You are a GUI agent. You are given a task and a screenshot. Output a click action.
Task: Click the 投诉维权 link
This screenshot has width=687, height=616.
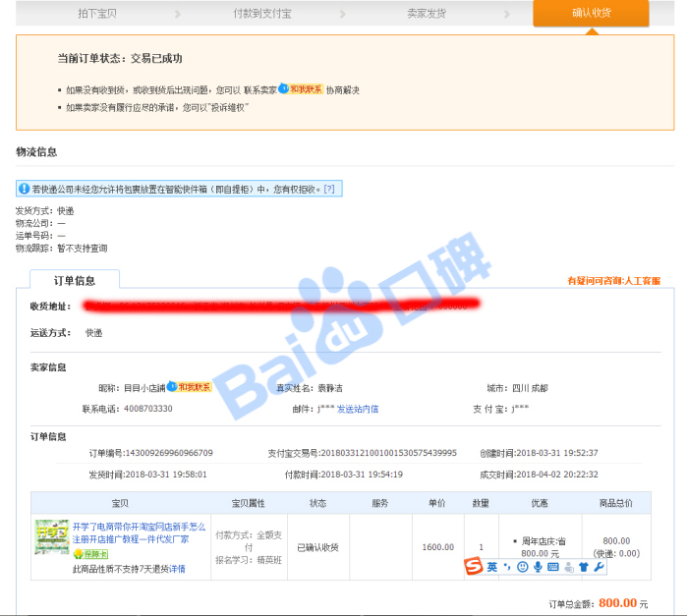[x=224, y=107]
